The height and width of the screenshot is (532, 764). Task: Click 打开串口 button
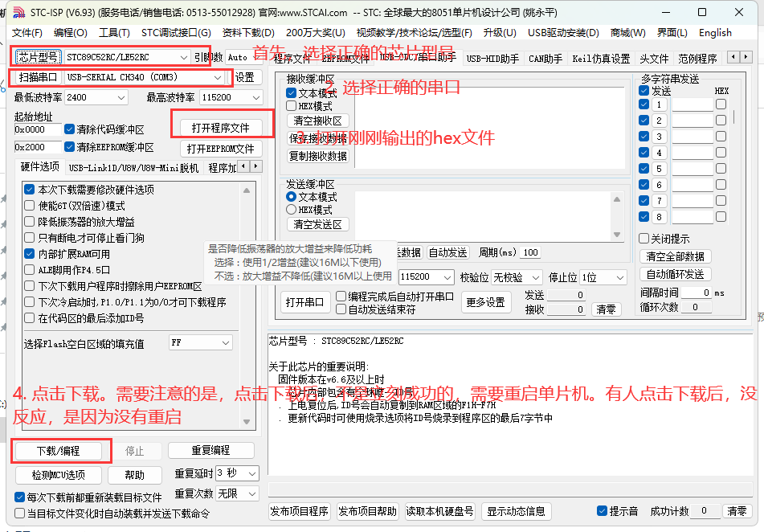(304, 302)
